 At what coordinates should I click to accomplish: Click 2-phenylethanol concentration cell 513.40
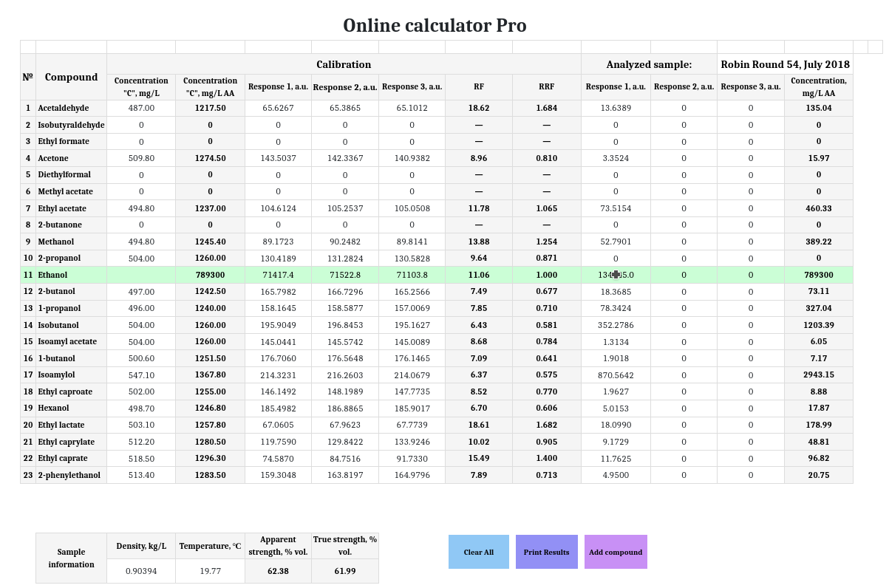click(141, 475)
